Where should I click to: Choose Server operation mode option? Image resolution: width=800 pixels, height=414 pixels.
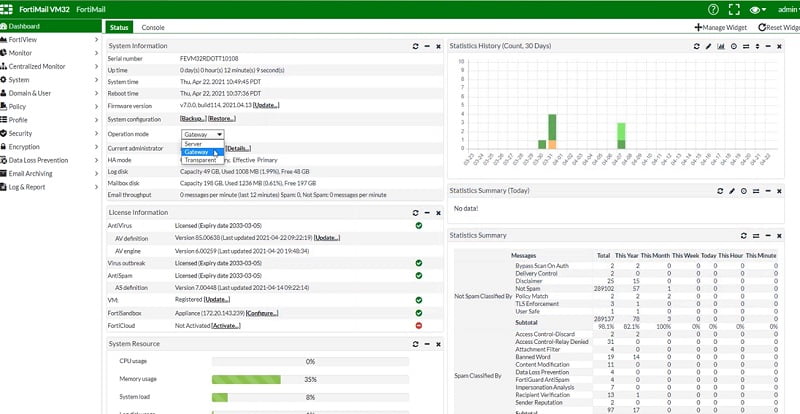point(203,144)
